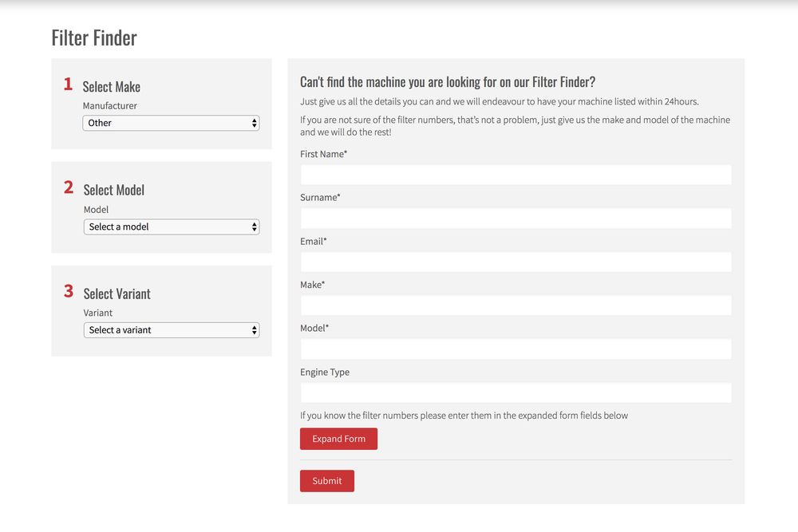Viewport: 798px width, 532px height.
Task: Select the Make text input
Action: [516, 305]
